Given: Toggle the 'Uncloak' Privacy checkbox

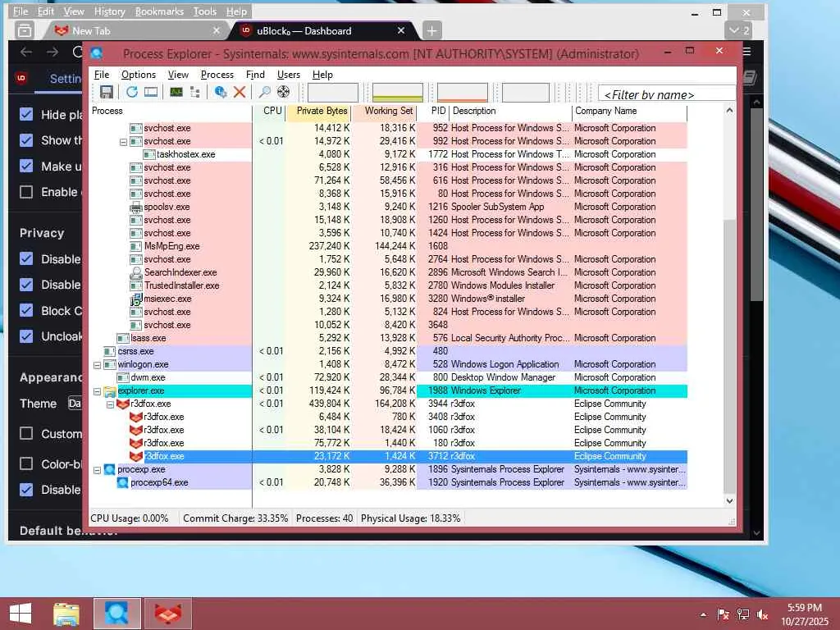Looking at the screenshot, I should point(26,336).
